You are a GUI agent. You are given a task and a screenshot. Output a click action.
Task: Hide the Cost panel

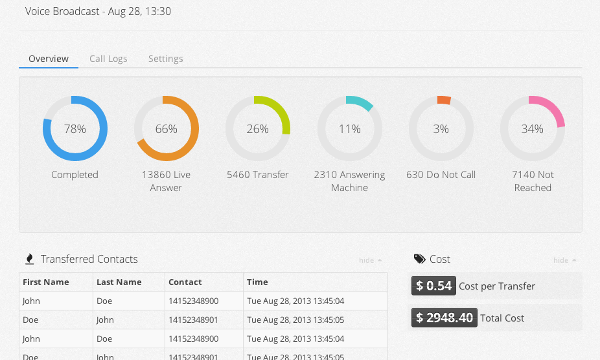(x=564, y=260)
